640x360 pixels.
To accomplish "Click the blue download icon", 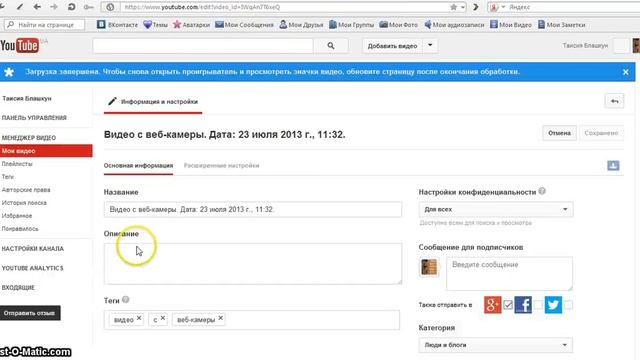I will tap(613, 165).
